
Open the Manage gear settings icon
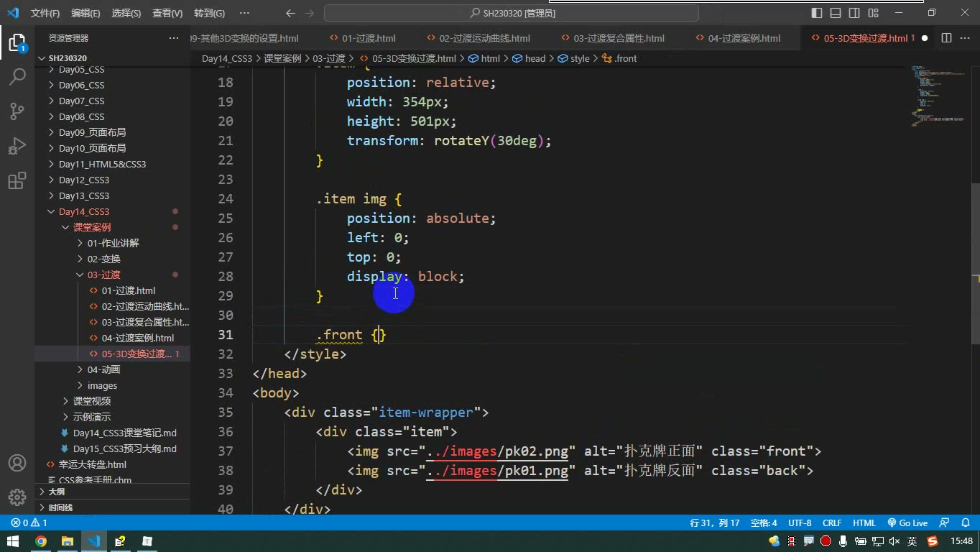(17, 497)
